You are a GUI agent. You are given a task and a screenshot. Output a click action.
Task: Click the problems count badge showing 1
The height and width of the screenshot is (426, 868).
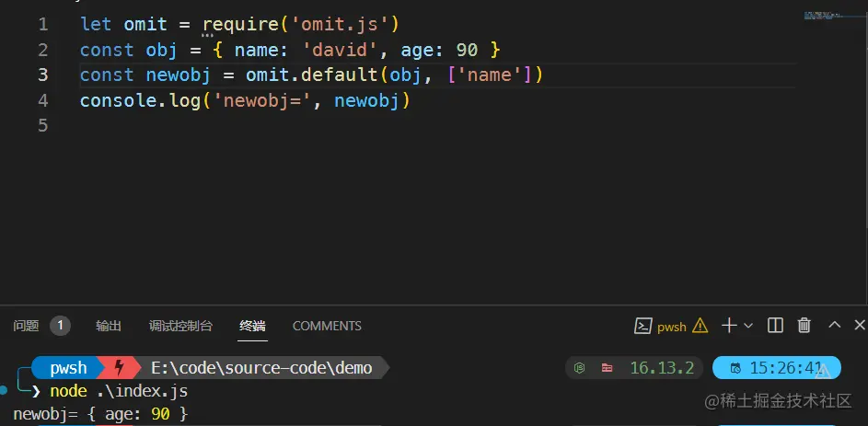(x=61, y=326)
